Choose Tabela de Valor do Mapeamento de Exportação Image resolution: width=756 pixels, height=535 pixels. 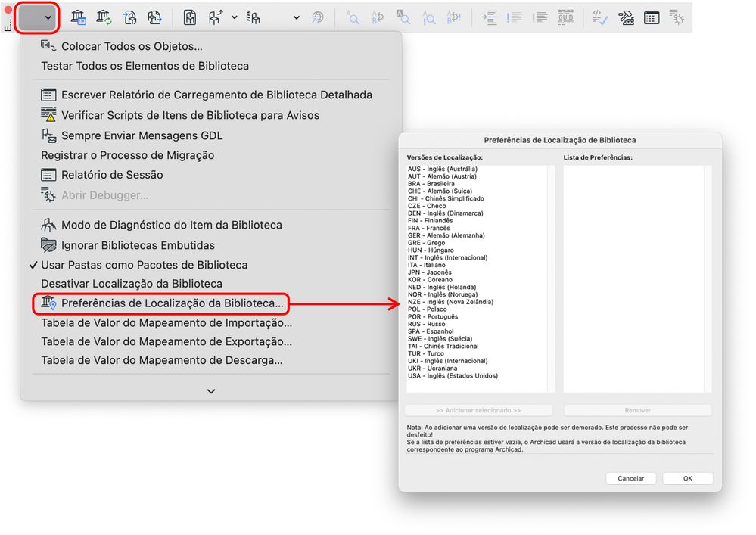(x=166, y=342)
